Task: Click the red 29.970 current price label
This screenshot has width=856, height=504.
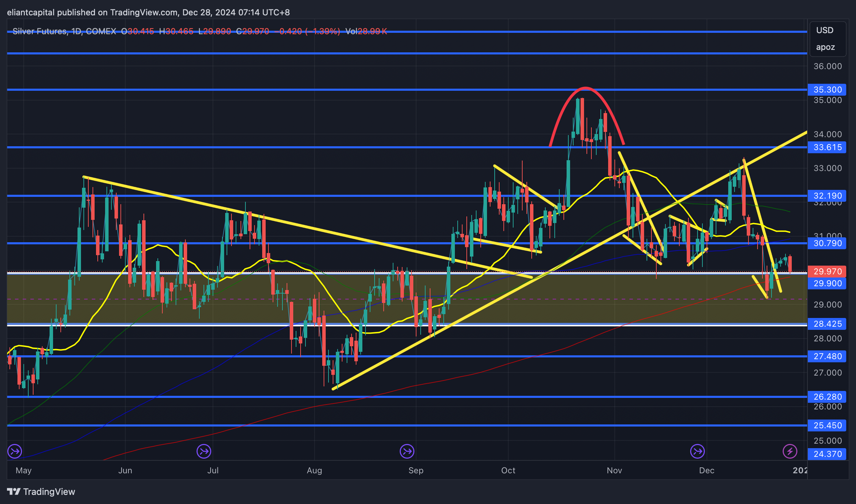Action: point(827,271)
